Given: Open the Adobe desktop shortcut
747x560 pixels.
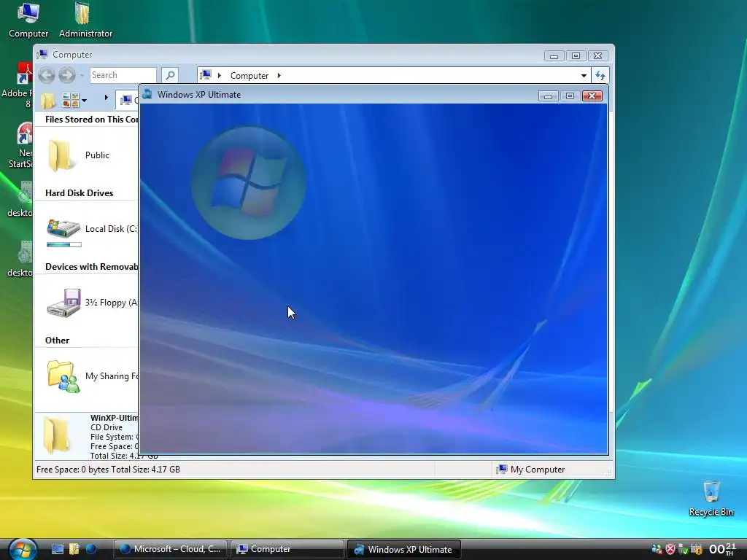Looking at the screenshot, I should tap(18, 86).
